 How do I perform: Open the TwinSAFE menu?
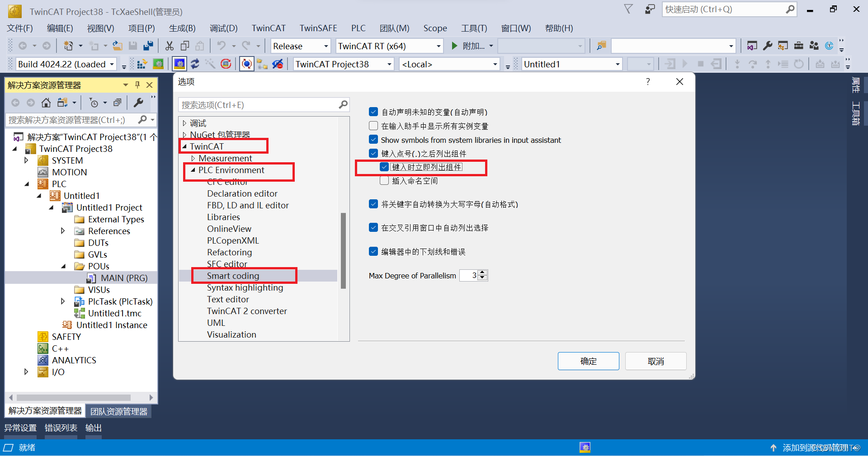(318, 28)
